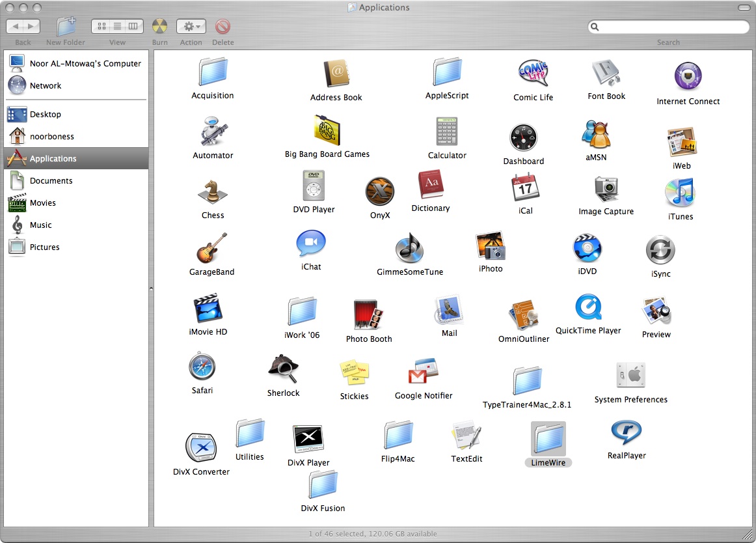Select the Sherlock app icon
The image size is (756, 543).
[x=283, y=369]
